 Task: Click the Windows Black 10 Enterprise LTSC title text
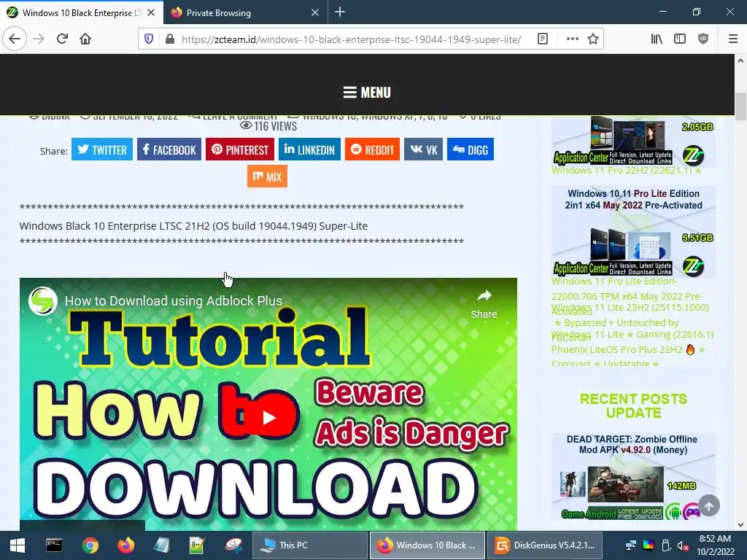coord(193,226)
